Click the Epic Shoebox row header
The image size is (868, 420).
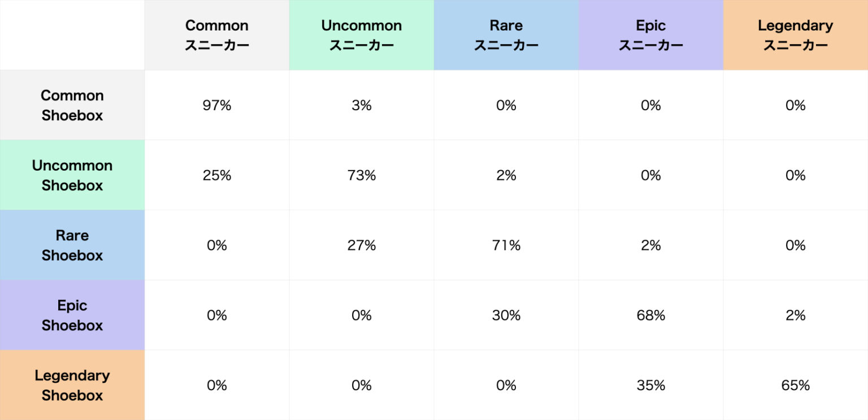[72, 315]
